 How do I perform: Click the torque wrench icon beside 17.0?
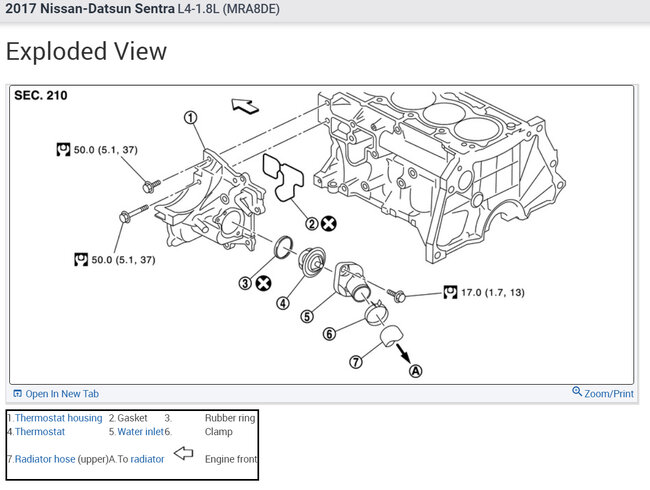[x=450, y=292]
